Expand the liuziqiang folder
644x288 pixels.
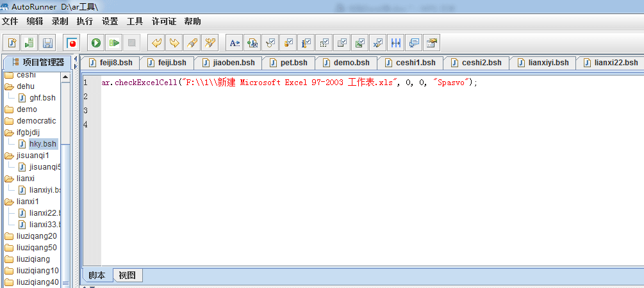pos(9,259)
